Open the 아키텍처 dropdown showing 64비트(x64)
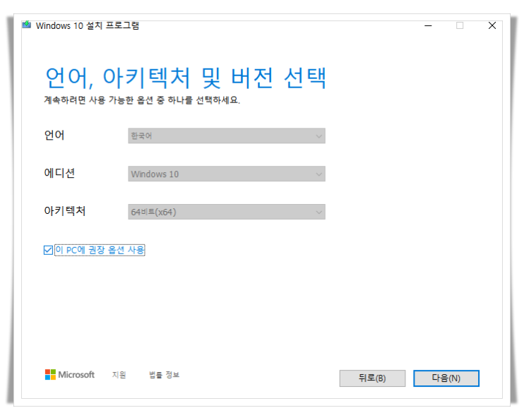Image resolution: width=524 pixels, height=420 pixels. tap(227, 212)
